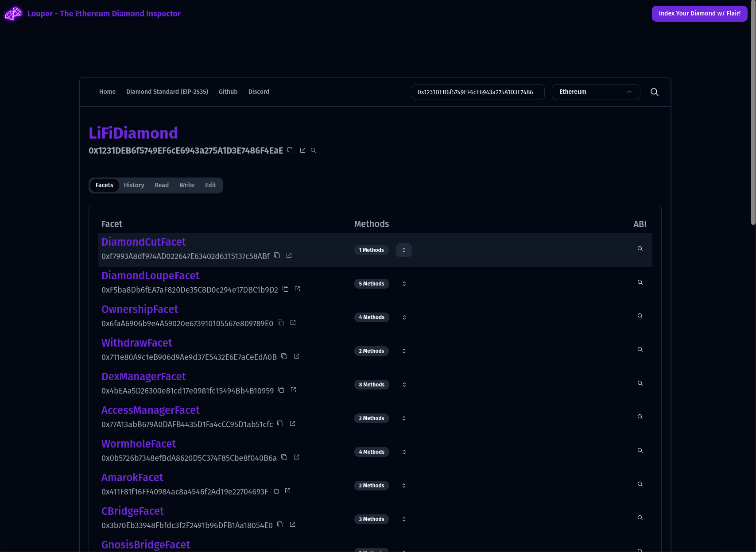Expand WormholeFacet methods list
The image size is (756, 552).
[x=404, y=452]
